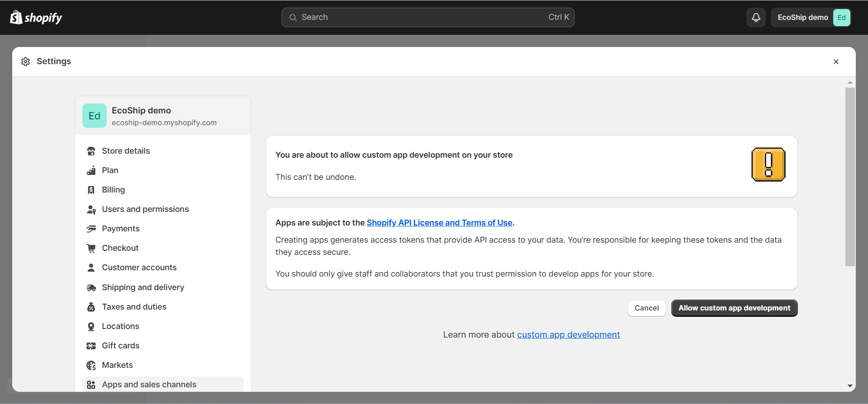The width and height of the screenshot is (868, 404).
Task: Click the Checkout cart icon
Action: [91, 248]
